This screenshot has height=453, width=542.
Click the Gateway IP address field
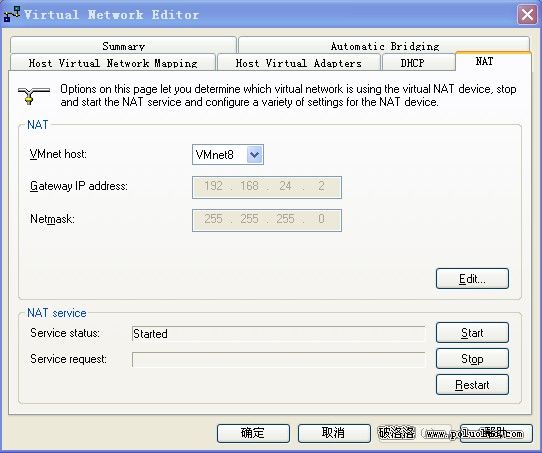[x=267, y=187]
